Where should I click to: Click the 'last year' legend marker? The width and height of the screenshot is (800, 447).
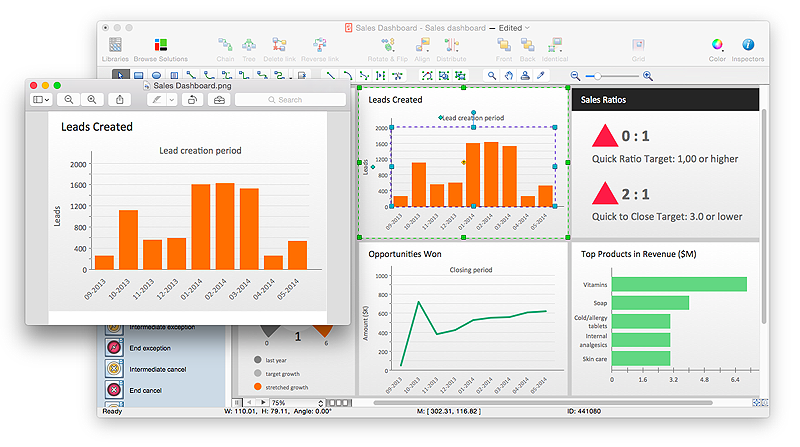point(258,360)
